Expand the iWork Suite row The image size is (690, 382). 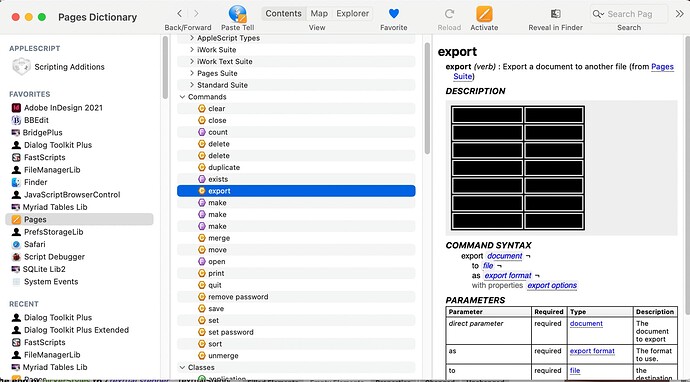pyautogui.click(x=192, y=50)
